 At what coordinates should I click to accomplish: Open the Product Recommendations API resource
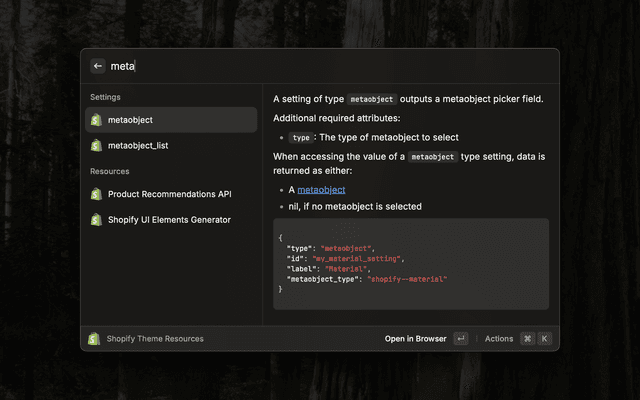tap(170, 194)
